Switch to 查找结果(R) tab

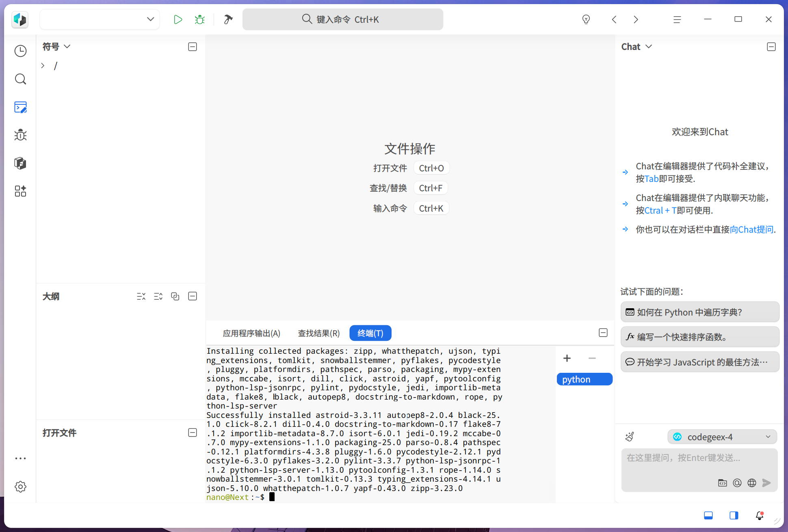(319, 333)
